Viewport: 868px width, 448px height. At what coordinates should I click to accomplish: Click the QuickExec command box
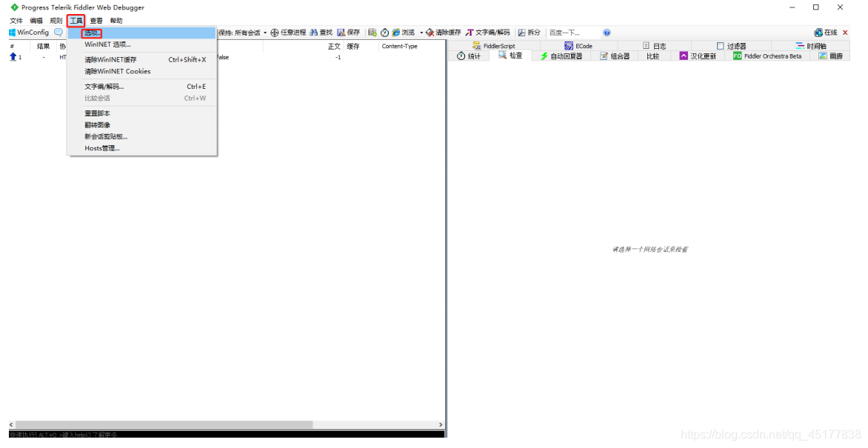(227, 435)
